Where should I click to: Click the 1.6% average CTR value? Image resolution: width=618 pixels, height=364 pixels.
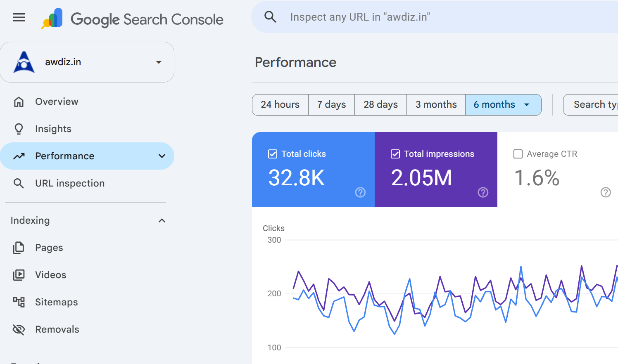pyautogui.click(x=537, y=178)
